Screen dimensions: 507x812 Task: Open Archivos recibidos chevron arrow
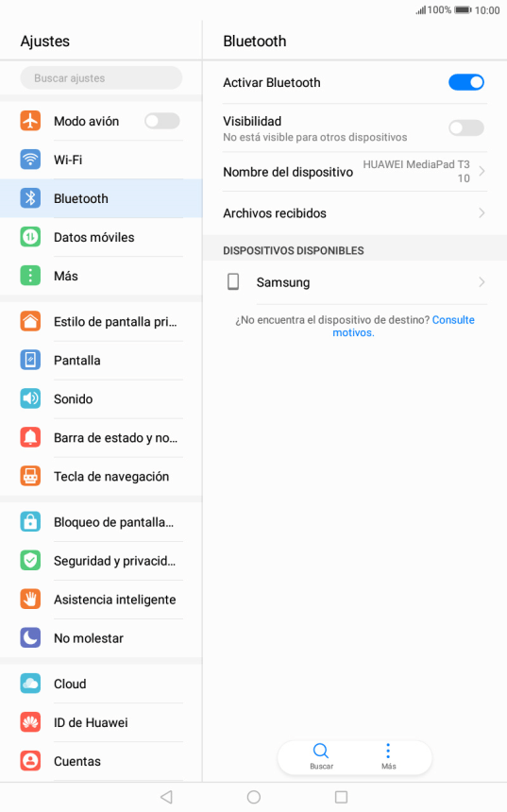(482, 212)
